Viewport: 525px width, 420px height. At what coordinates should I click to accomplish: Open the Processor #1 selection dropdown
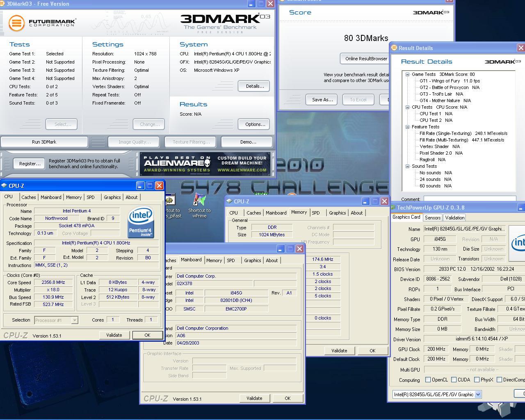(x=75, y=320)
